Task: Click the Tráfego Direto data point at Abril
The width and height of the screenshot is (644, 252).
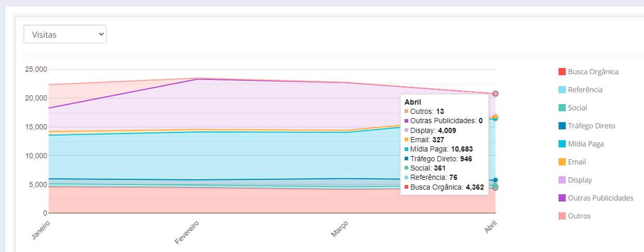Action: pyautogui.click(x=495, y=180)
